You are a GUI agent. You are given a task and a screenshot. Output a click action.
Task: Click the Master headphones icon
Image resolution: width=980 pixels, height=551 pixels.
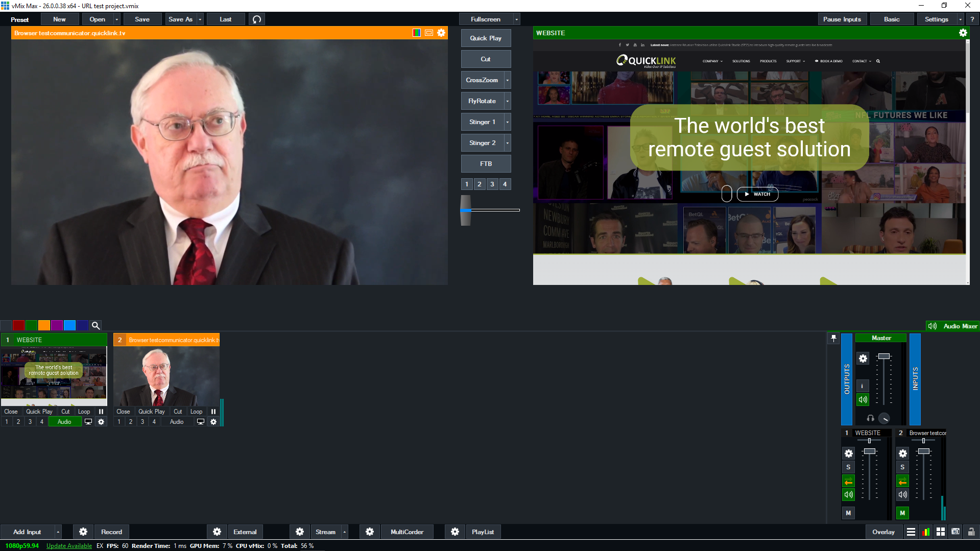tap(870, 418)
